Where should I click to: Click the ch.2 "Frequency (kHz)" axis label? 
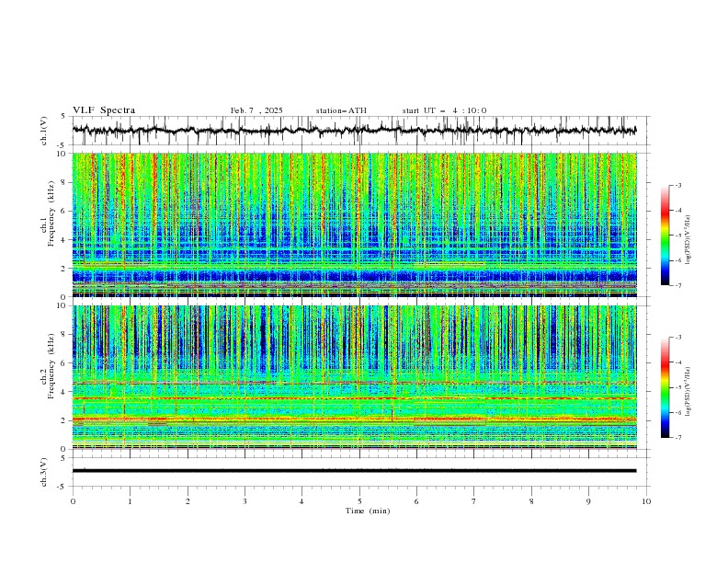pyautogui.click(x=52, y=365)
